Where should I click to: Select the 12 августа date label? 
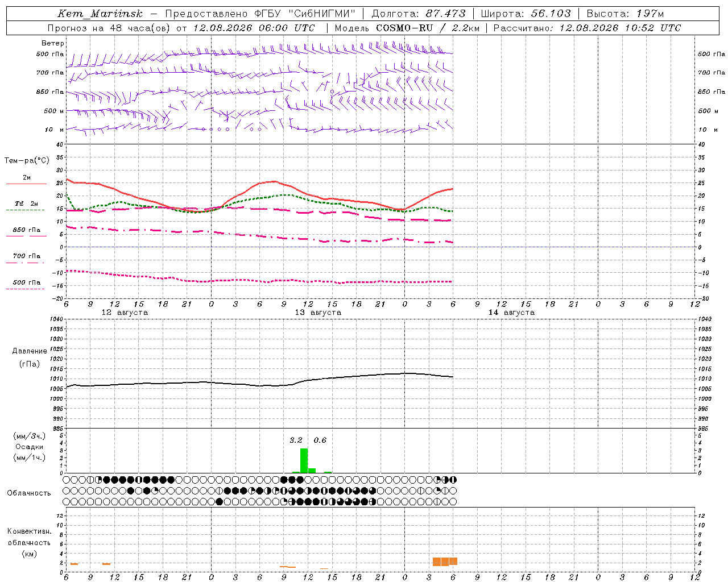125,313
